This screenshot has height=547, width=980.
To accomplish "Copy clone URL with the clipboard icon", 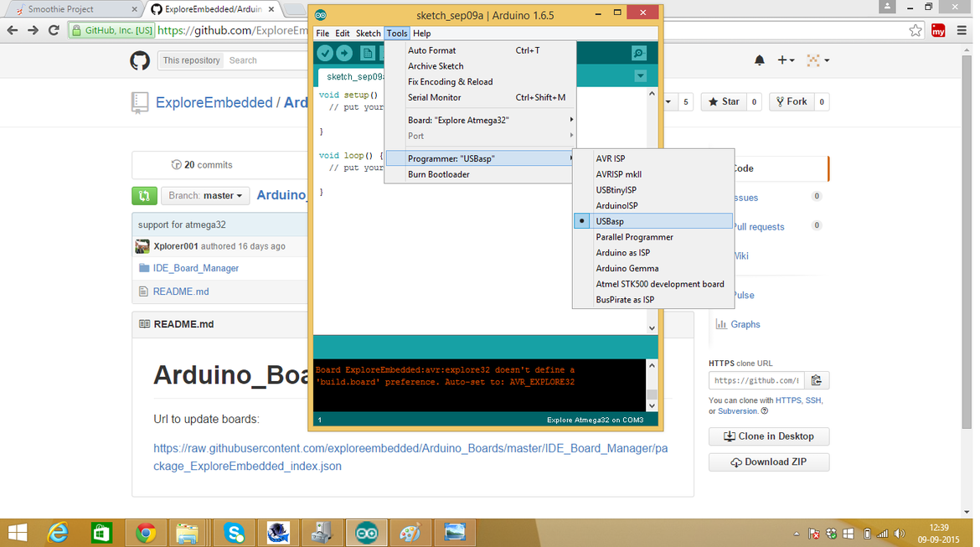I will pyautogui.click(x=817, y=380).
